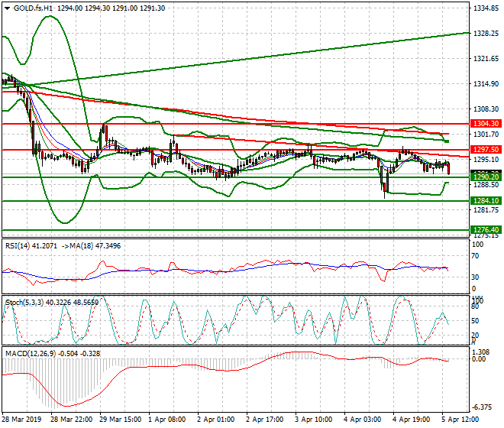The image size is (504, 428).
Task: Click the RSI 30 level scale value
Action: click(476, 277)
